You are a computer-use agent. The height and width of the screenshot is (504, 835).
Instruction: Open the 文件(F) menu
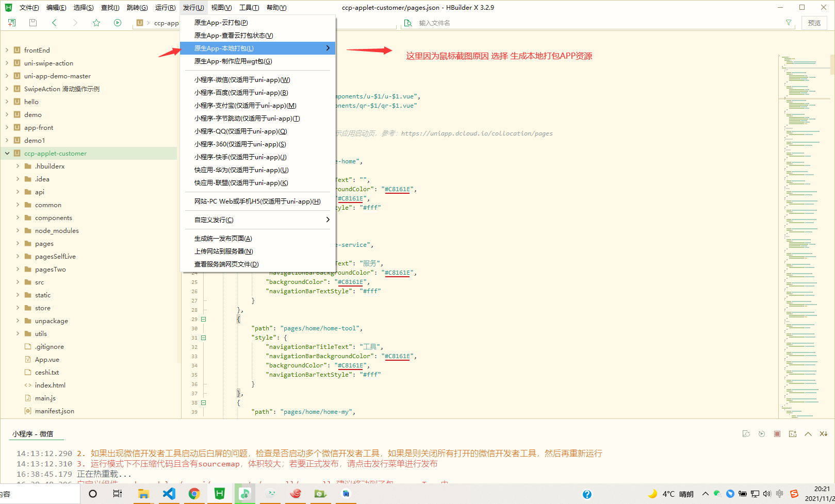[x=29, y=7]
